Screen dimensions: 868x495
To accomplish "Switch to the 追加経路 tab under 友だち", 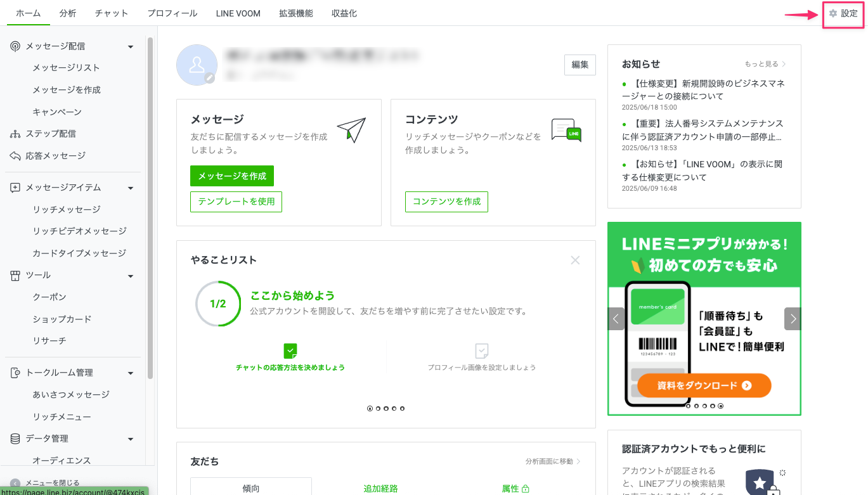I will click(381, 489).
